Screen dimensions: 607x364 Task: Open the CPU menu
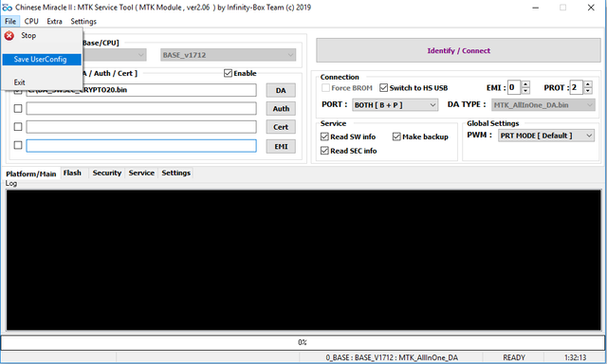tap(31, 21)
